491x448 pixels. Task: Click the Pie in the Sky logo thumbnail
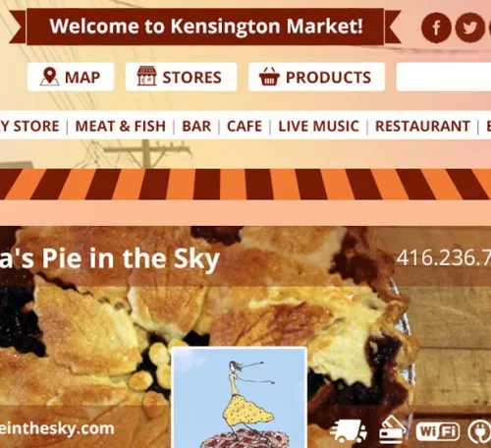pos(240,398)
